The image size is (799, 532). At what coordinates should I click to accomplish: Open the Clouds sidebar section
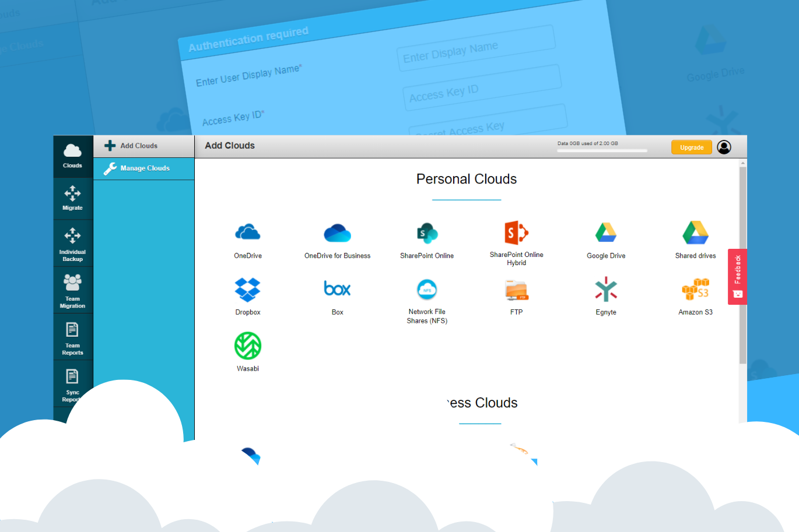click(x=73, y=156)
